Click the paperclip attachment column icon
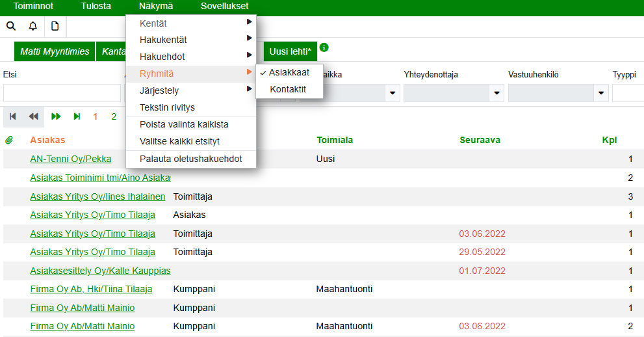The height and width of the screenshot is (337, 644). point(9,140)
